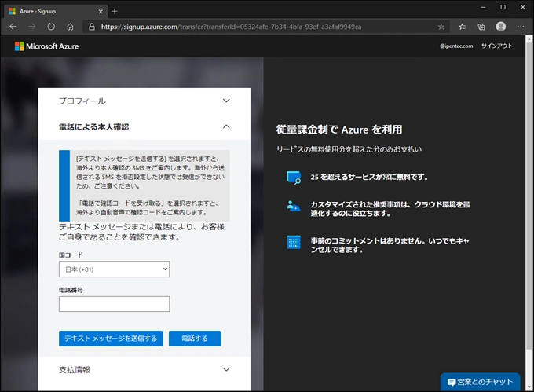The height and width of the screenshot is (392, 534).
Task: Maximize the browser window
Action: 503,7
